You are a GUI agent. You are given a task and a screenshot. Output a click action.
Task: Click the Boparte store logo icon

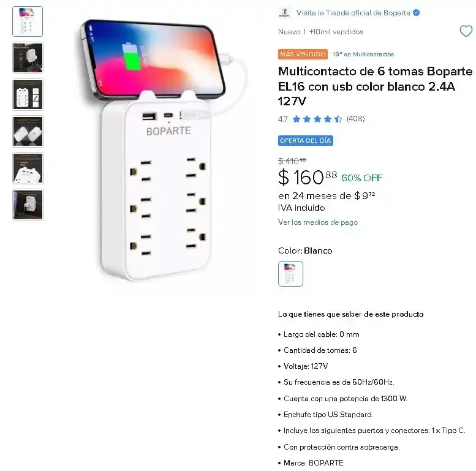[284, 13]
